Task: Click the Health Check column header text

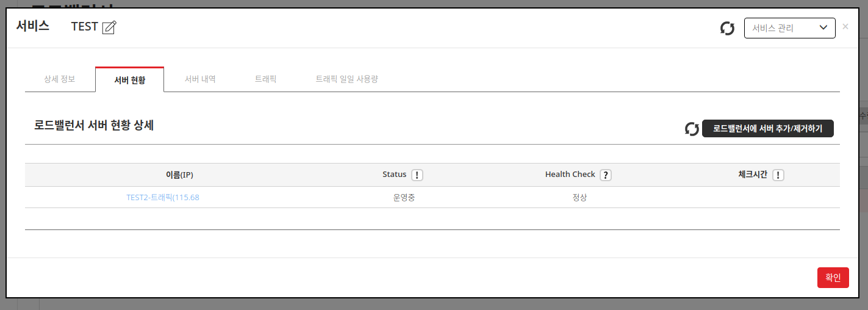Action: pos(570,175)
